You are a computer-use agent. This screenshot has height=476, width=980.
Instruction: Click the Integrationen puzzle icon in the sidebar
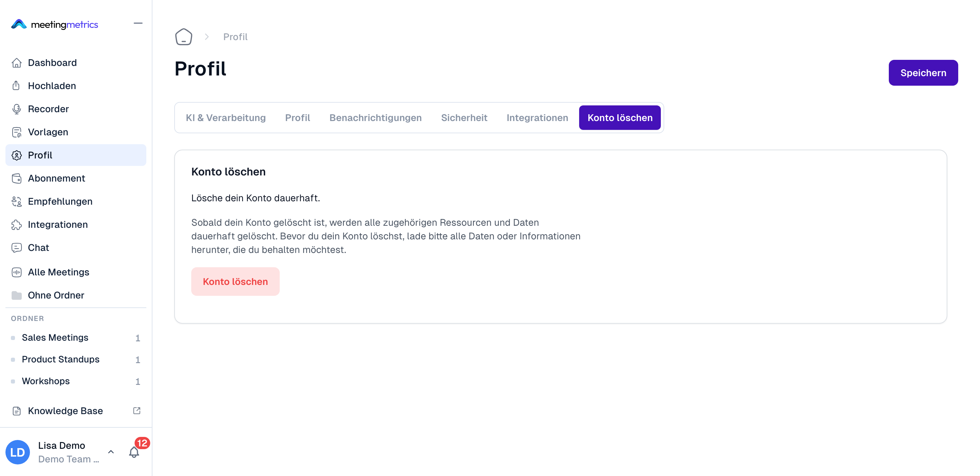pyautogui.click(x=16, y=225)
